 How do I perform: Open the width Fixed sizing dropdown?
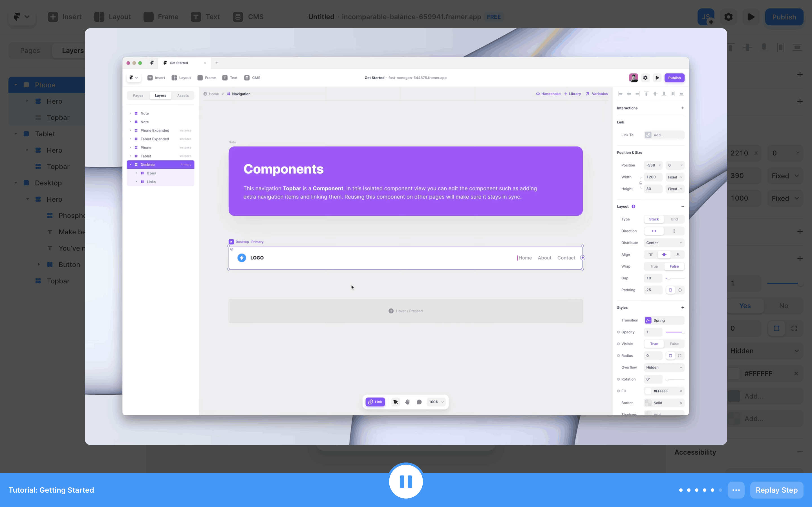pyautogui.click(x=785, y=176)
